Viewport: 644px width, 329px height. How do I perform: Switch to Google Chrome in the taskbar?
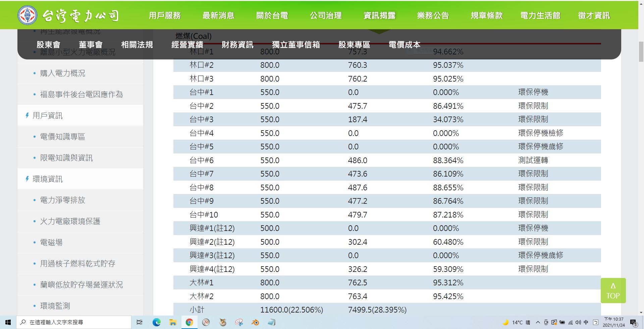[189, 322]
